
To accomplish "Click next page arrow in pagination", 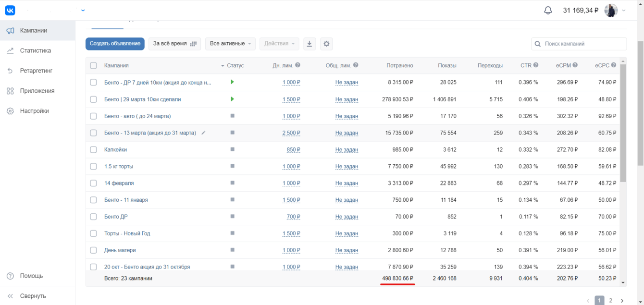I will [622, 301].
